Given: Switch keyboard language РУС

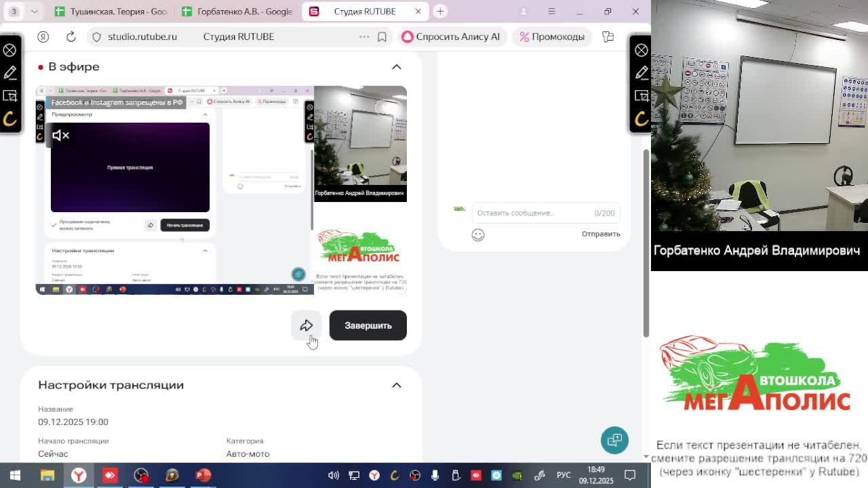Looking at the screenshot, I should pyautogui.click(x=564, y=475).
